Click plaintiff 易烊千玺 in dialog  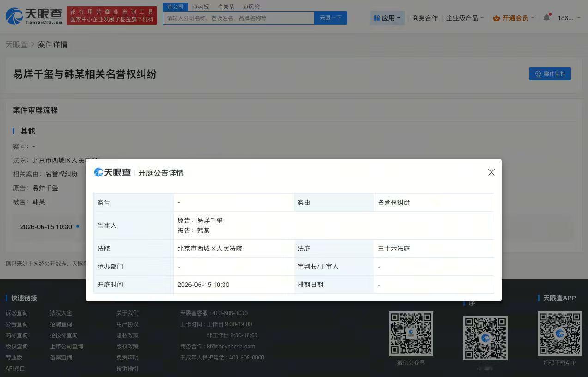coord(210,220)
